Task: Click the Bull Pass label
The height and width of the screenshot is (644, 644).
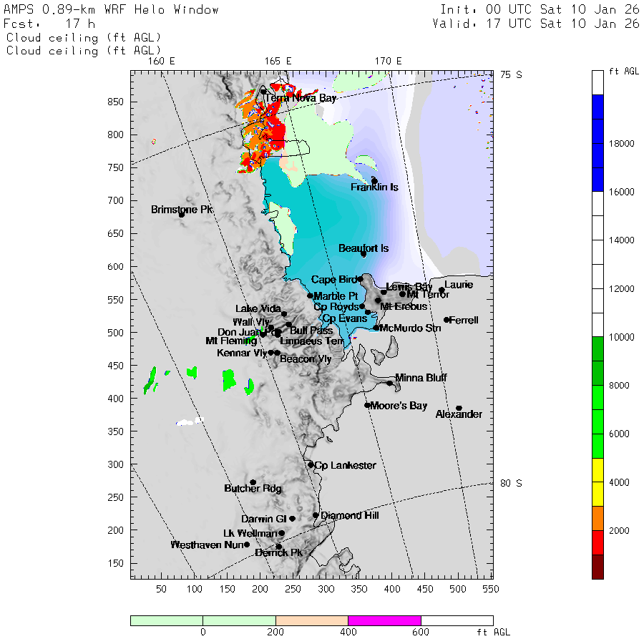Action: pyautogui.click(x=311, y=331)
